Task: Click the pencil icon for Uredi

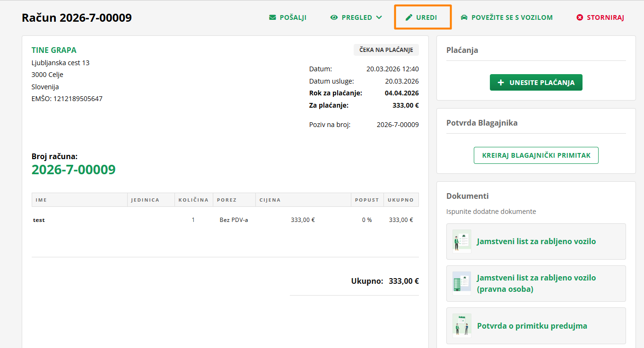Action: click(x=409, y=17)
